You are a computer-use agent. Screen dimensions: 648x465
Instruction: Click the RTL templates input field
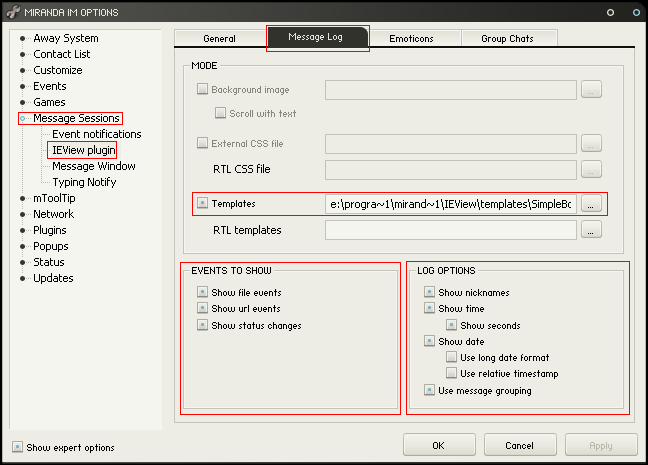pyautogui.click(x=451, y=230)
